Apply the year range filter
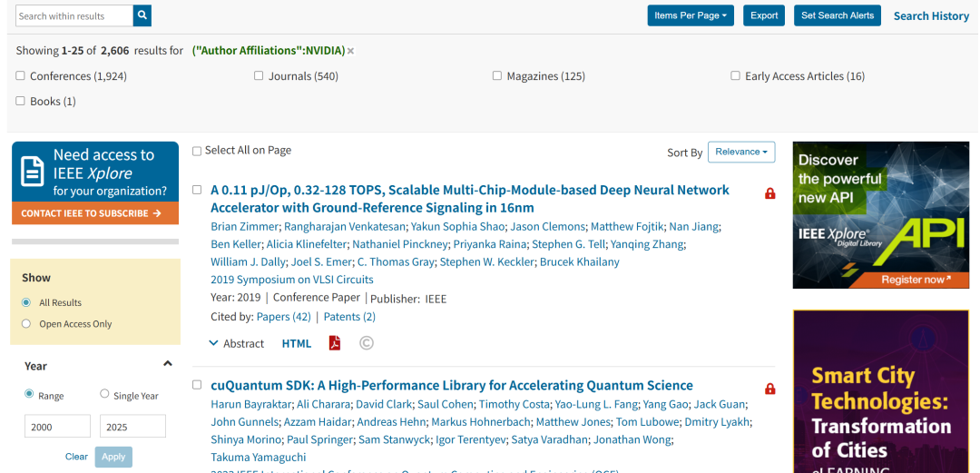Screen dimensions: 980x473 tap(113, 457)
